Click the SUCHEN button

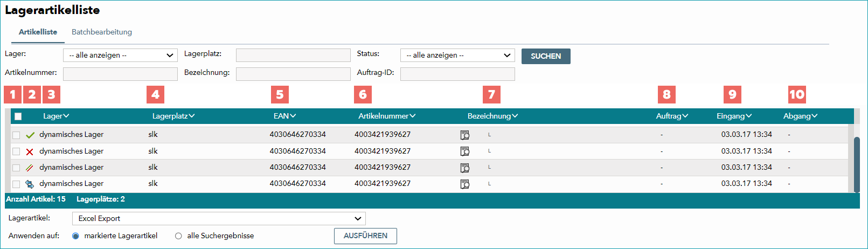(x=546, y=56)
